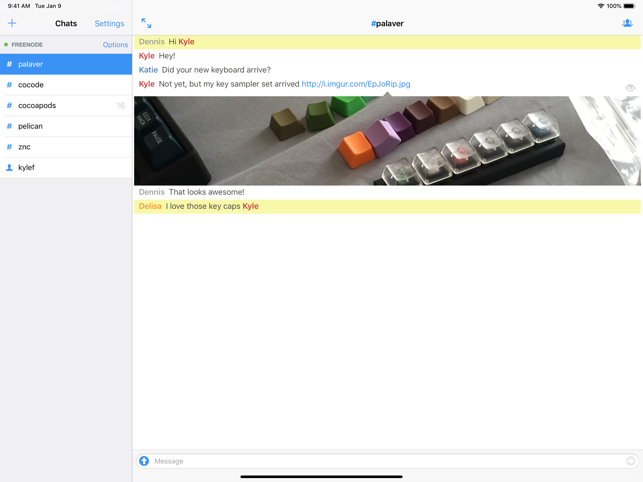643x482 pixels.
Task: Open the imgur.com/EpJoRip.jpg link
Action: pos(356,84)
